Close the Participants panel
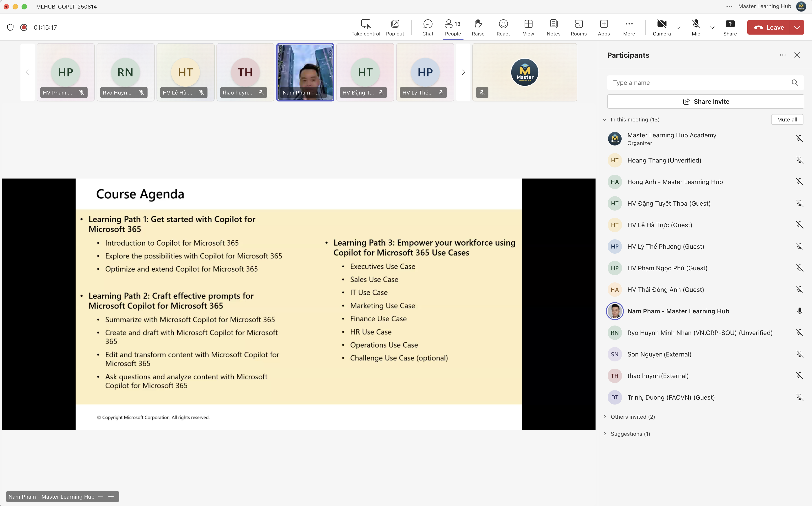The image size is (812, 506). coord(797,55)
